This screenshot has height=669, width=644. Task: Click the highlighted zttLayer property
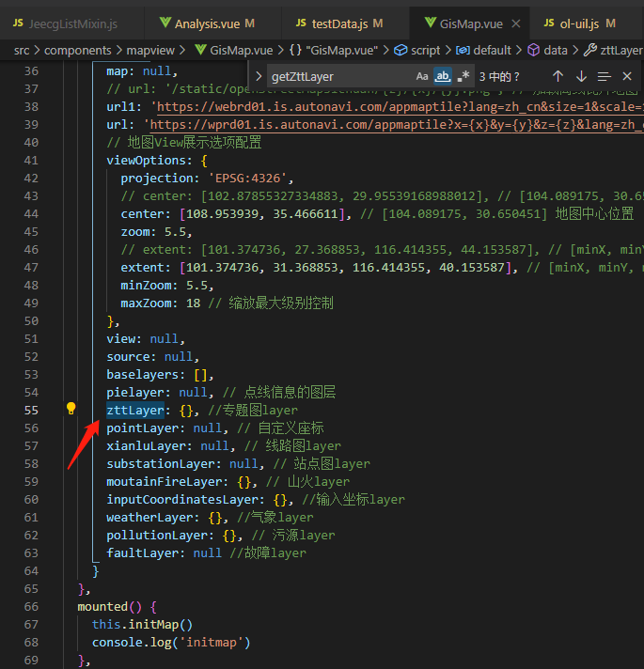(135, 410)
